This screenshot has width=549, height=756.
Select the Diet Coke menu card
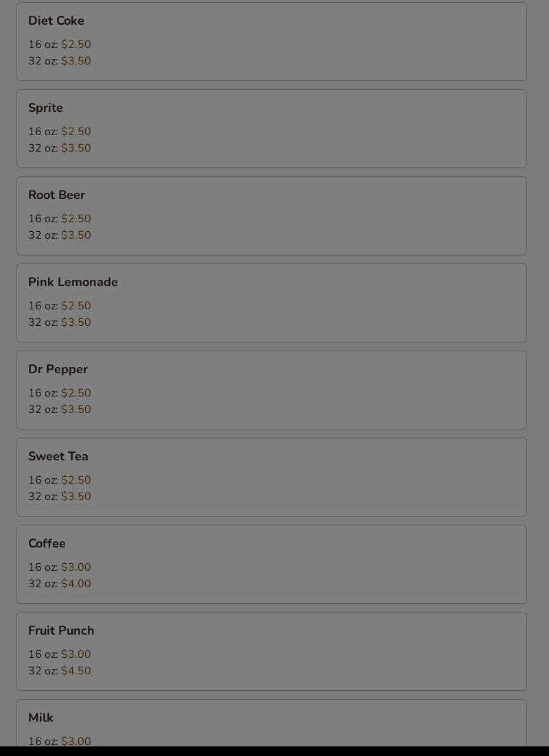pos(272,41)
